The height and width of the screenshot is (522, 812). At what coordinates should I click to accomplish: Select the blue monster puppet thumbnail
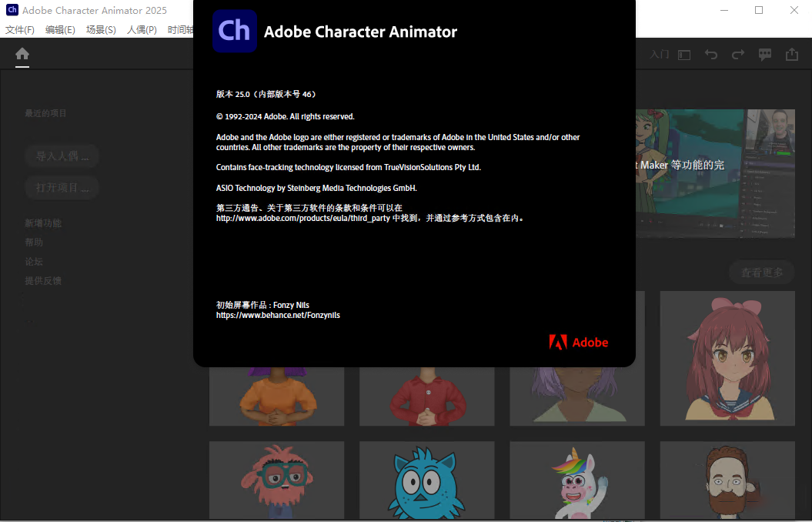point(426,480)
